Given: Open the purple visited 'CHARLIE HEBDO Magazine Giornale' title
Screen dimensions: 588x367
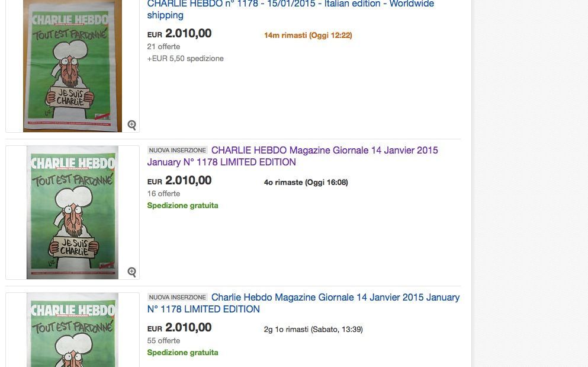Looking at the screenshot, I should [324, 151].
